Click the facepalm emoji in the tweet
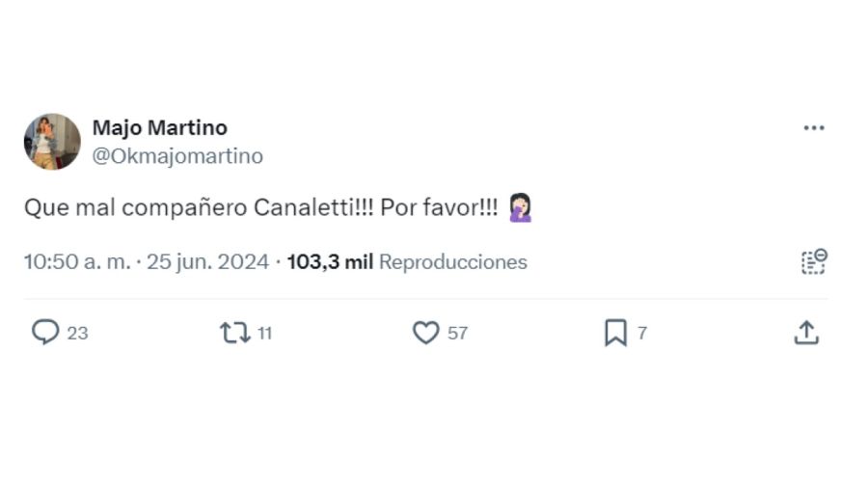868x487 pixels. (521, 207)
